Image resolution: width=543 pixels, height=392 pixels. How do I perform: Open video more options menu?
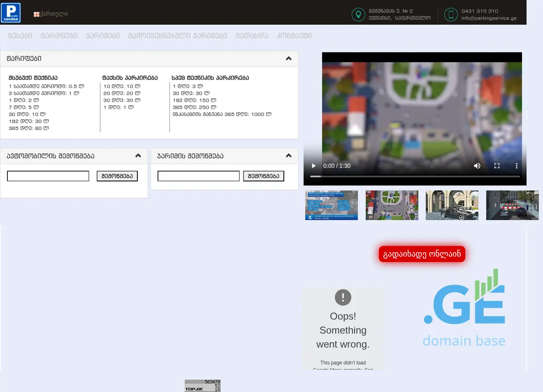517,166
